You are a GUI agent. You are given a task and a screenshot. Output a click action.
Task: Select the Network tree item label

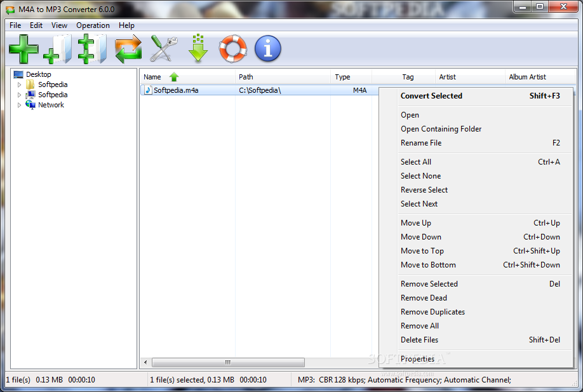click(x=51, y=105)
